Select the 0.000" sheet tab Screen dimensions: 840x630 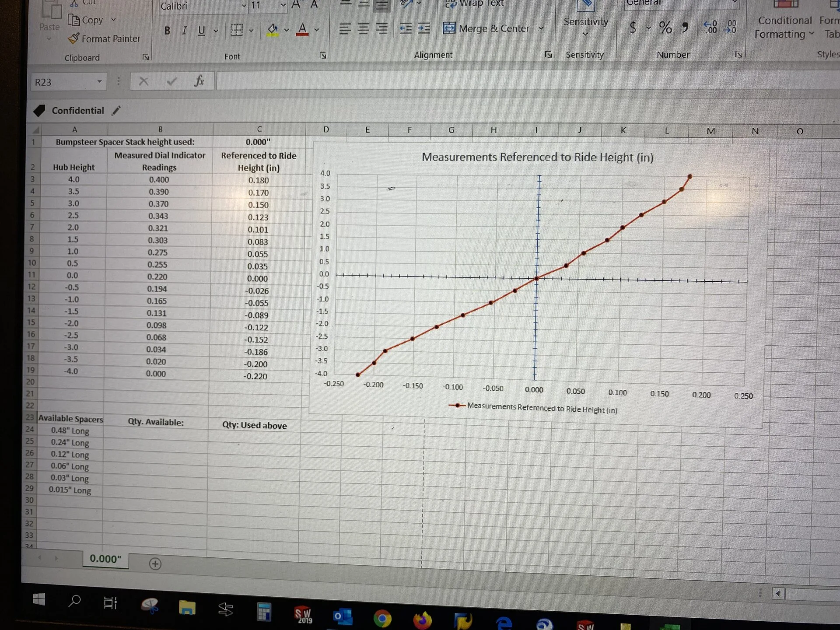coord(105,559)
